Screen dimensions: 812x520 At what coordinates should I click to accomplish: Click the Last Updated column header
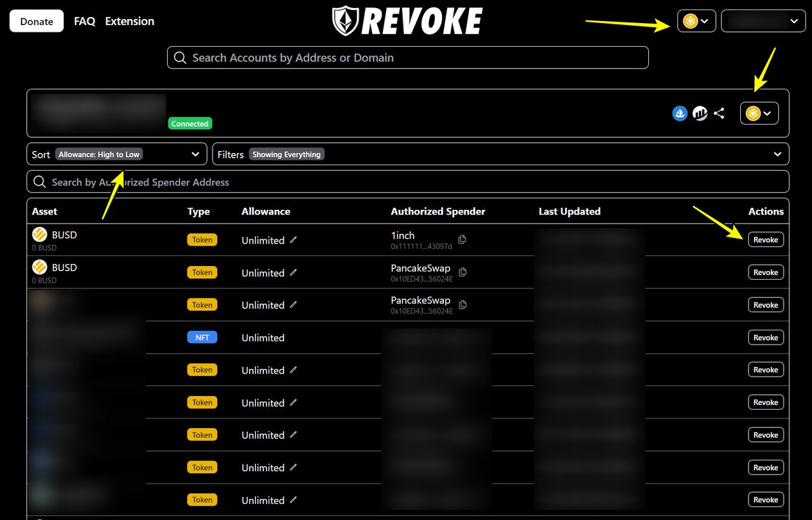coord(570,211)
